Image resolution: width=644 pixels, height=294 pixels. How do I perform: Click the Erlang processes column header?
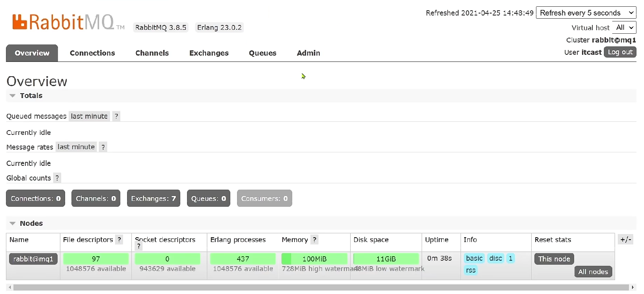[x=238, y=240]
